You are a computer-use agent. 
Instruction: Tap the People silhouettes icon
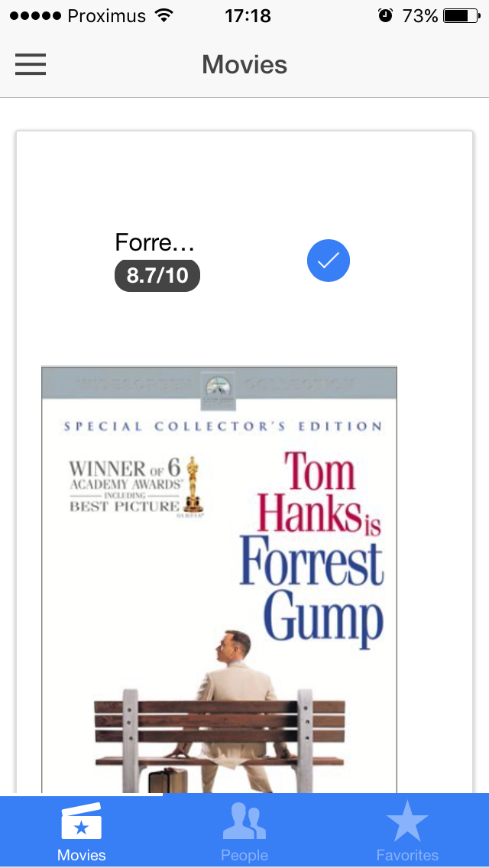click(244, 821)
